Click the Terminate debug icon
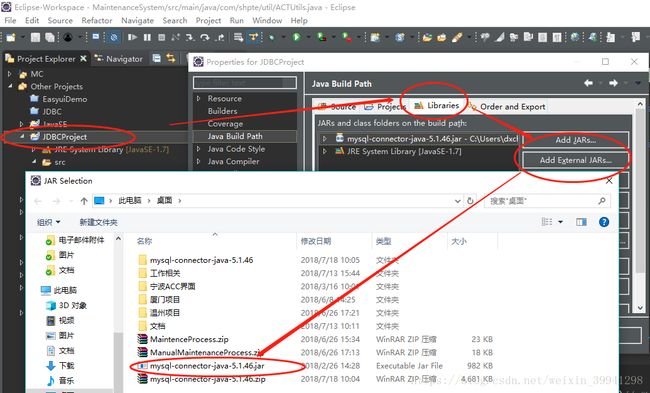 tap(162, 38)
